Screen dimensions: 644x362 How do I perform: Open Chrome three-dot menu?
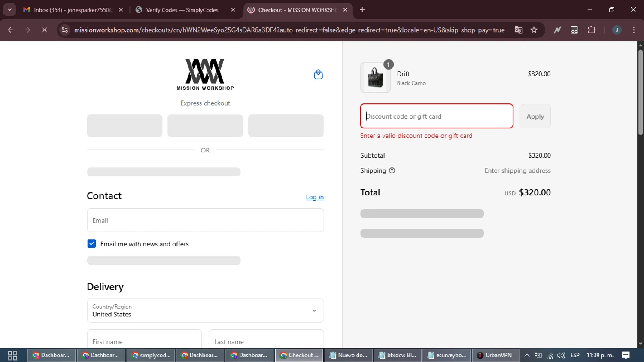[634, 30]
